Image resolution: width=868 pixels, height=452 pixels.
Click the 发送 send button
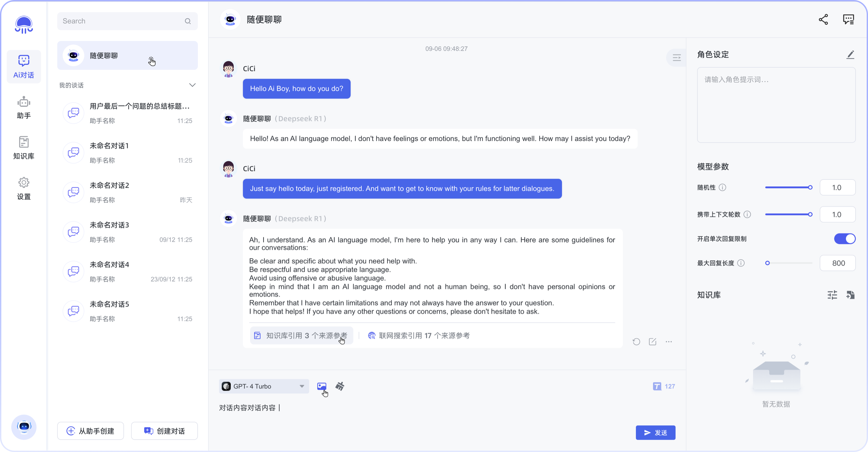click(655, 432)
